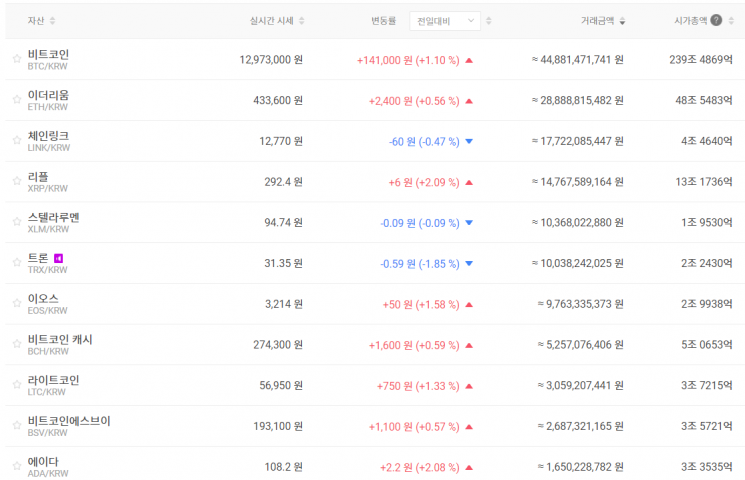Open the 비트코인 asset name
Screen dimensions: 745x480
pyautogui.click(x=48, y=54)
